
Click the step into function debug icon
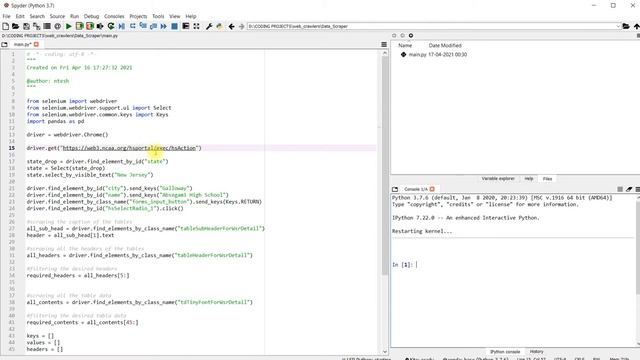[143, 26]
